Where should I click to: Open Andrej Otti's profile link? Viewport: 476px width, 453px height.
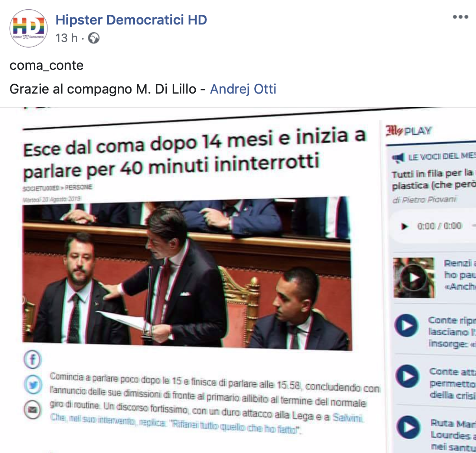coord(243,89)
